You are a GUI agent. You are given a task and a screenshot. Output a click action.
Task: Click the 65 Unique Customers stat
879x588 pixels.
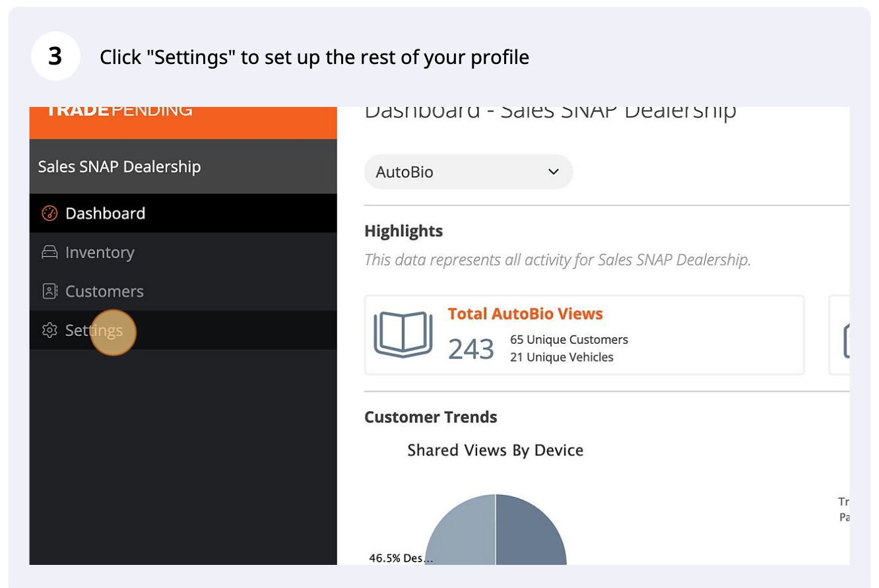[568, 340]
